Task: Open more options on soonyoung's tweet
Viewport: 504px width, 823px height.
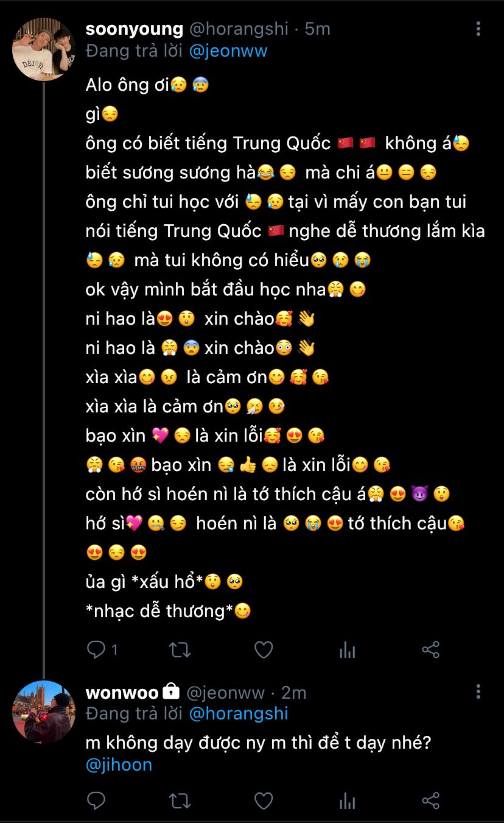Action: tap(478, 29)
